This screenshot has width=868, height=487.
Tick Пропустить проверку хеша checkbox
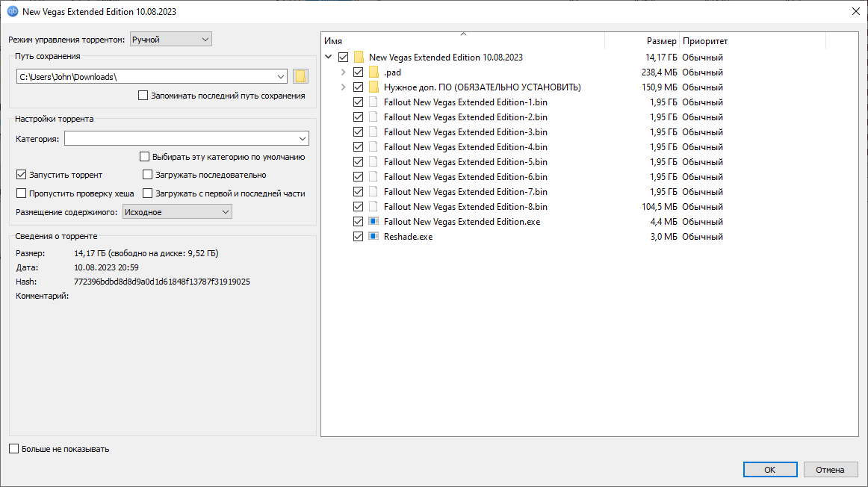coord(21,193)
